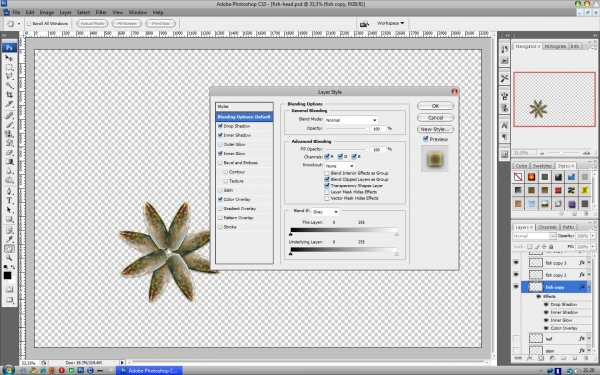This screenshot has height=375, width=600.
Task: Select the Rectangular Marquee tool
Action: (x=9, y=67)
